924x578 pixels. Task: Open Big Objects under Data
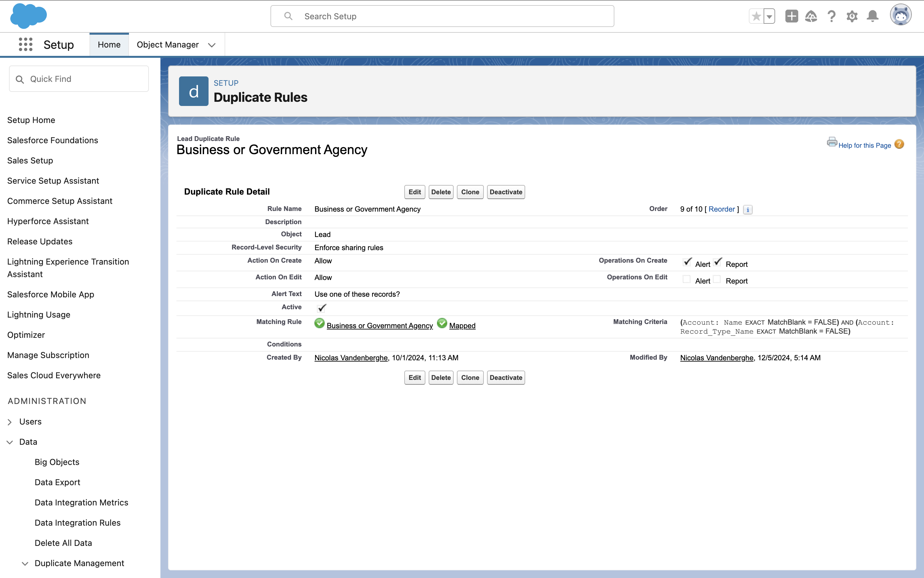pyautogui.click(x=57, y=462)
